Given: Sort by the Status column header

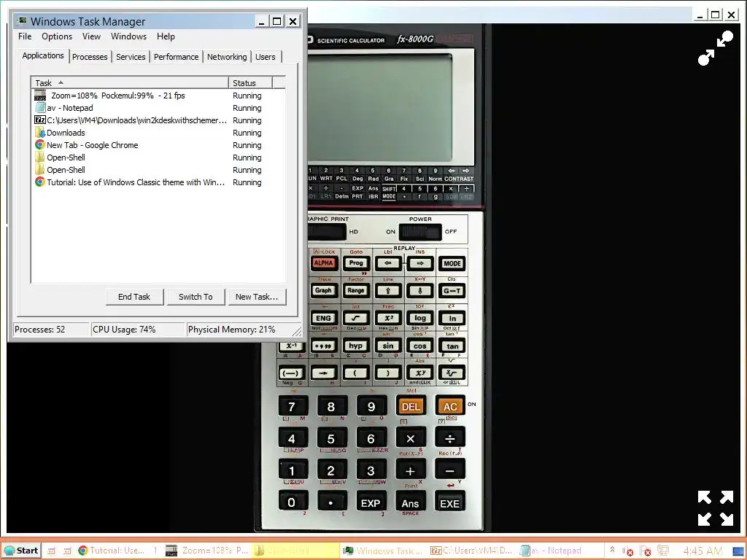Looking at the screenshot, I should (x=250, y=83).
